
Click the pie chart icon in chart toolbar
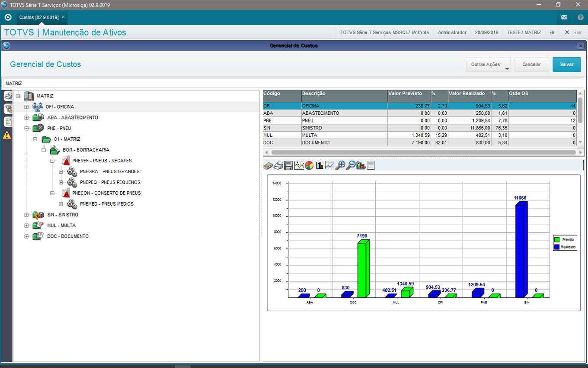click(x=309, y=165)
